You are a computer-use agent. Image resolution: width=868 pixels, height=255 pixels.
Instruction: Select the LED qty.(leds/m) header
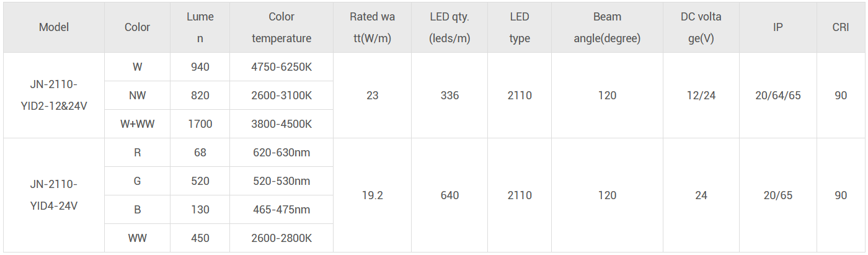tap(449, 27)
